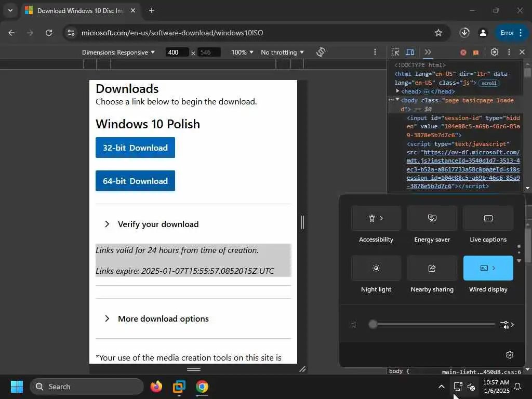This screenshot has width=532, height=399.
Task: Open the DevTools orange issues counter
Action: pyautogui.click(x=476, y=52)
